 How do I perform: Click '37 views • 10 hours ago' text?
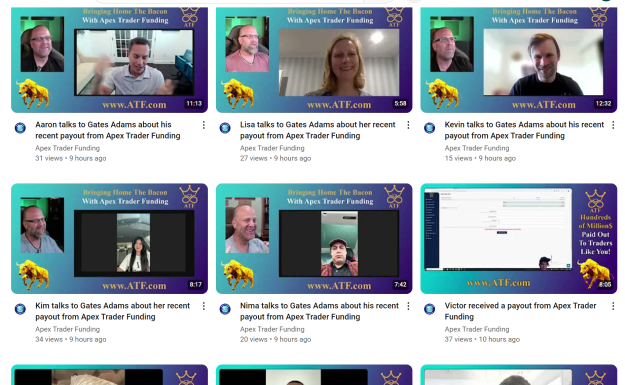(x=482, y=339)
